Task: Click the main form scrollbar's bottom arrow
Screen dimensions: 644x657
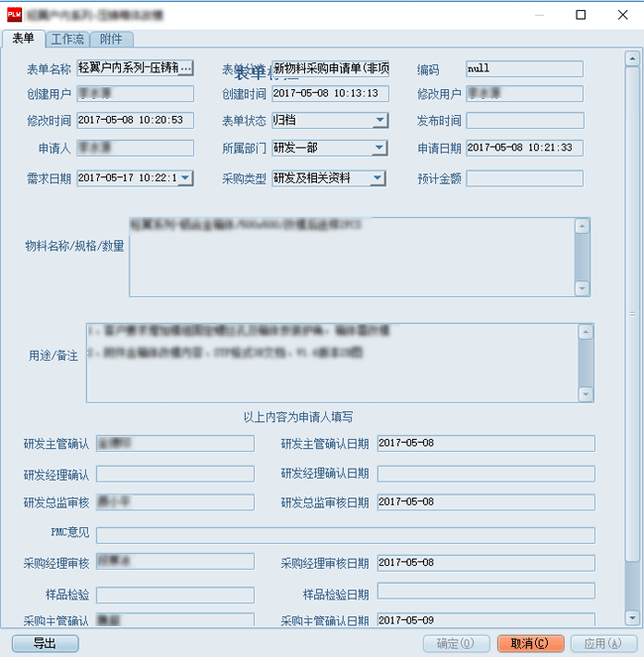Action: click(632, 616)
